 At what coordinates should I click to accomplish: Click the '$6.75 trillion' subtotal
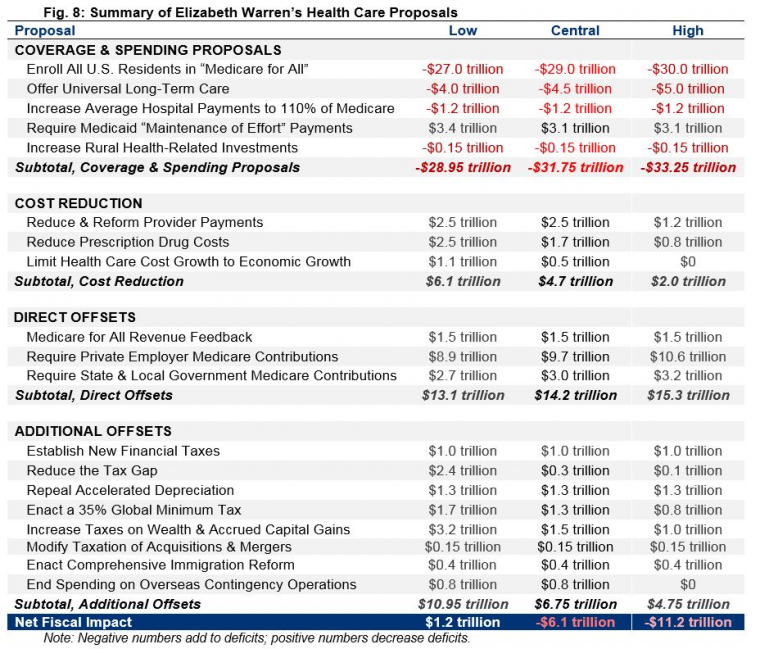tap(575, 604)
